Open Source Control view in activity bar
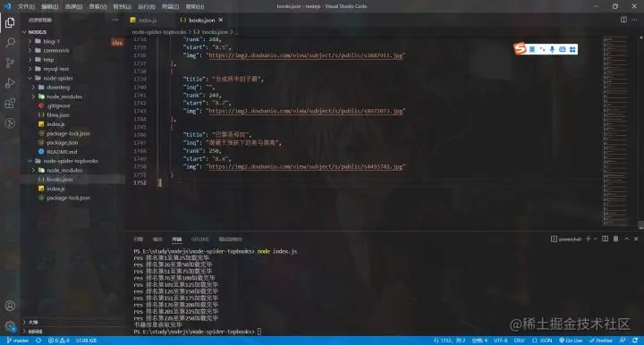This screenshot has width=644, height=345. [x=10, y=63]
